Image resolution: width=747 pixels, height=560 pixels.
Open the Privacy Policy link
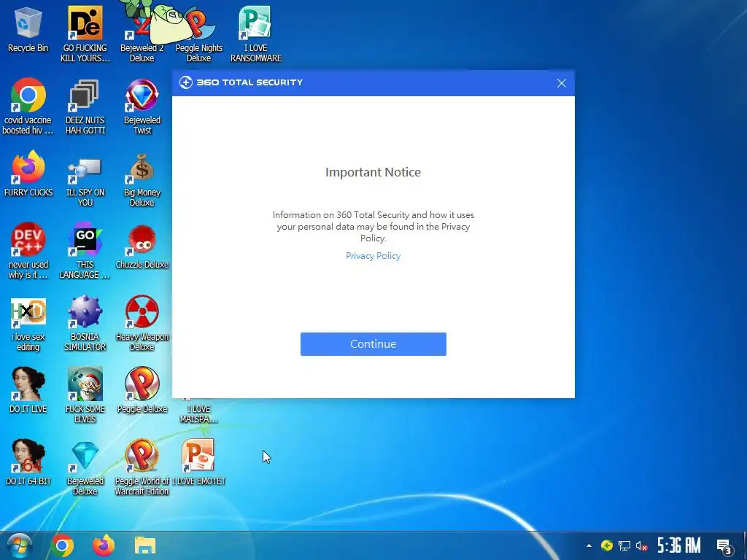373,256
